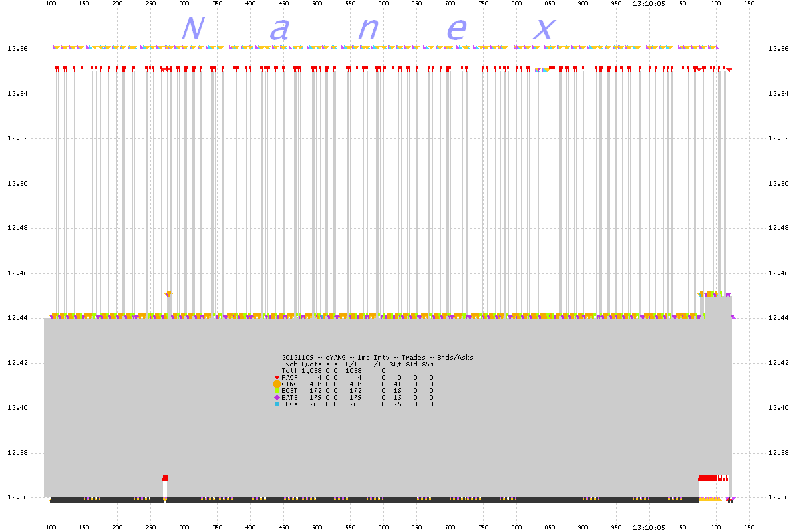Click the '13:10:05' label on the top time axis
Screen dimensions: 797x532
pos(649,3)
